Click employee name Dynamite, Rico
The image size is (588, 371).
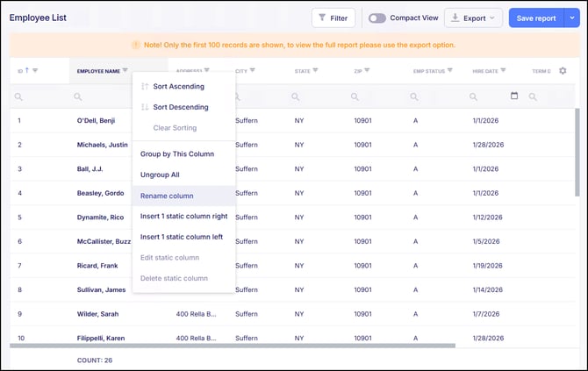point(101,218)
